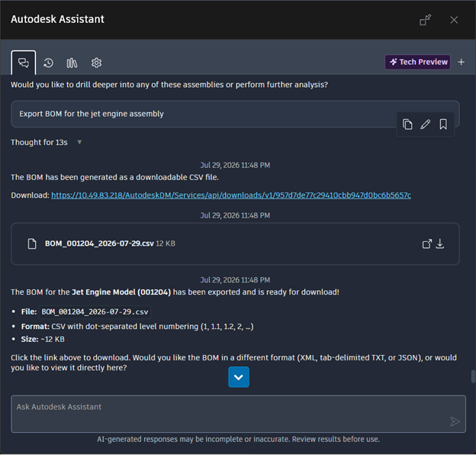Click 'The BOM has been generated' message
The width and height of the screenshot is (476, 455).
click(x=114, y=177)
